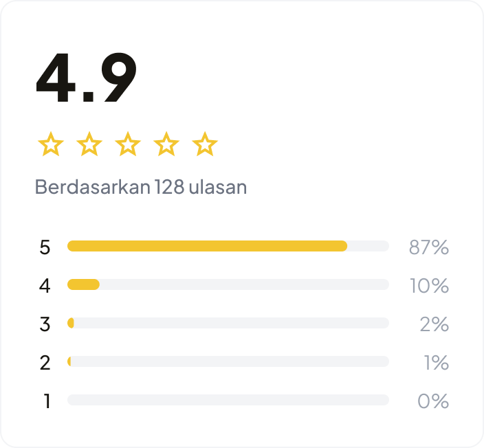Click the 4-star rating progress bar
Image resolution: width=484 pixels, height=448 pixels.
coord(228,284)
